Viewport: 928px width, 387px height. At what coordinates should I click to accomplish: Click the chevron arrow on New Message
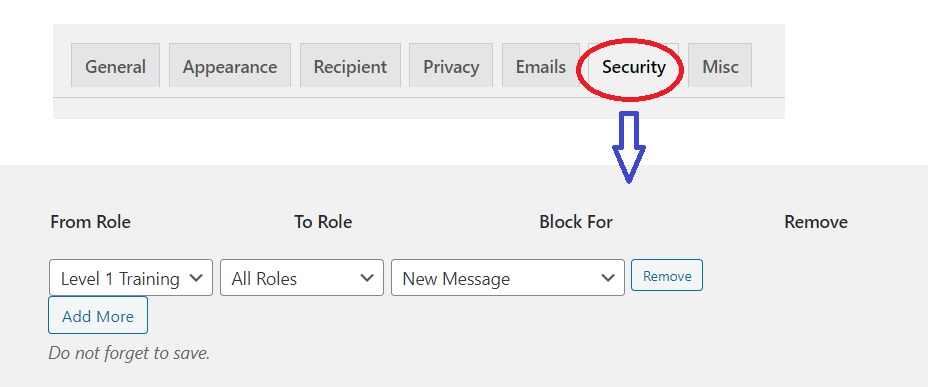[x=607, y=278]
